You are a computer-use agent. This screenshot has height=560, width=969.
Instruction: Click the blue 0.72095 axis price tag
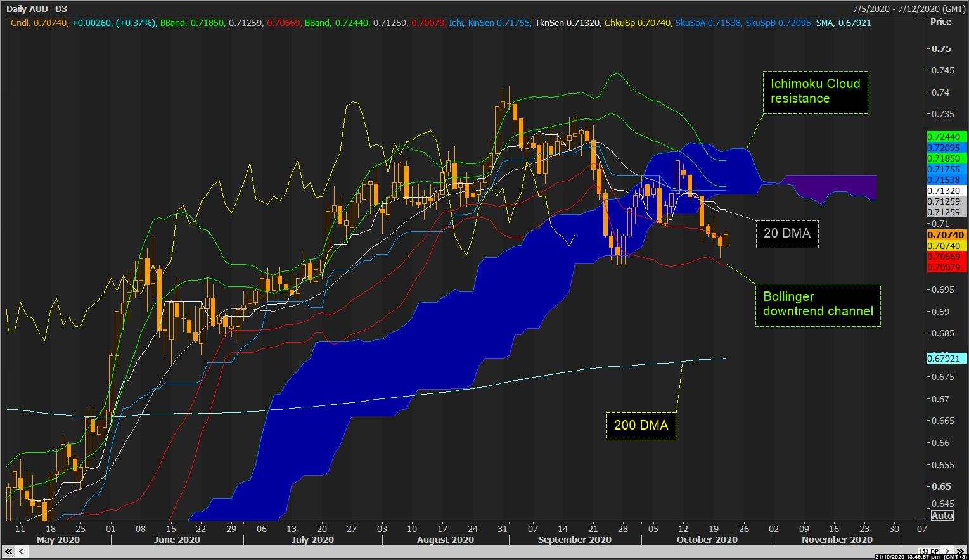point(947,148)
